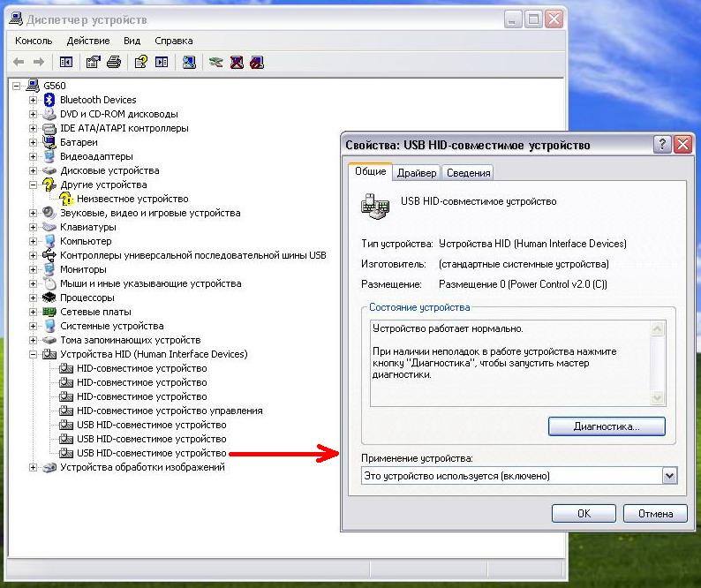
Task: Click the Back arrow in the toolbar
Action: (19, 62)
